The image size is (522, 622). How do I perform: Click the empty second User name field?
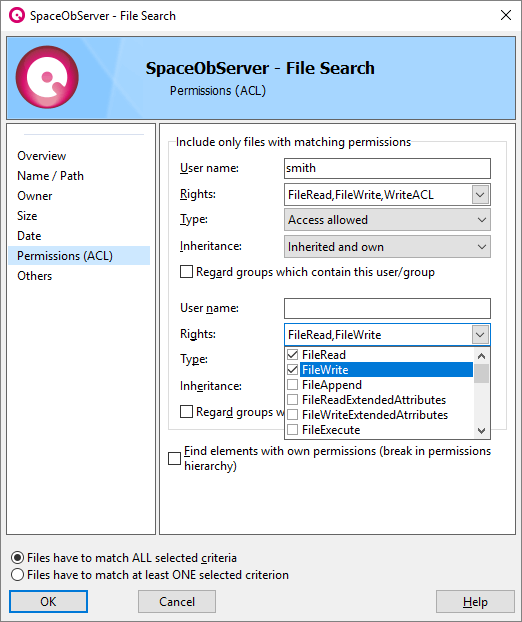[387, 308]
